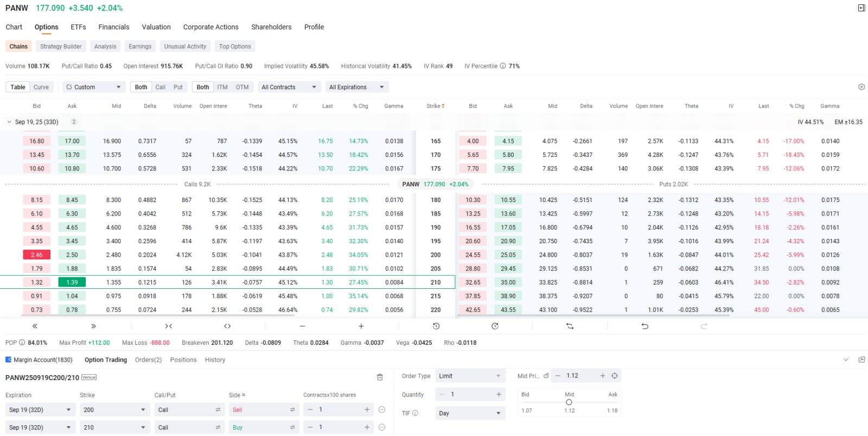The width and height of the screenshot is (868, 436).
Task: Set price to Bid 1.07 on slider
Action: [x=527, y=410]
